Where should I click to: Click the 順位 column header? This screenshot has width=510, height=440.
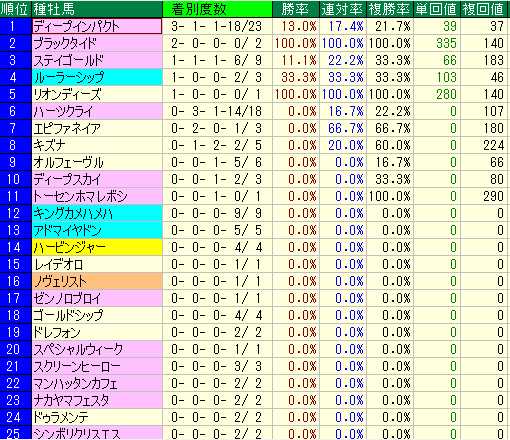(x=14, y=9)
